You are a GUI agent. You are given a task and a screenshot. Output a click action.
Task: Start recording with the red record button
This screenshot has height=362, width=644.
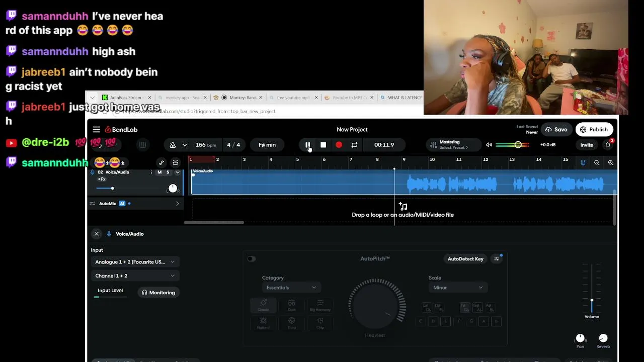tap(339, 145)
